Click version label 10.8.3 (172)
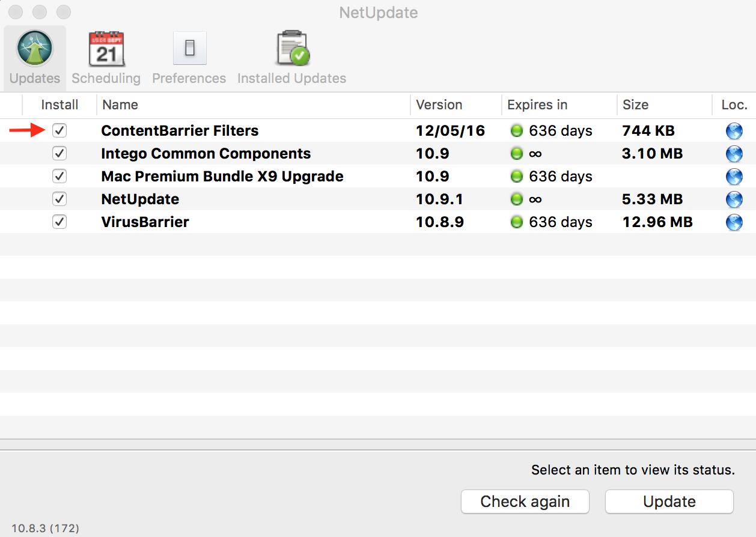Image resolution: width=756 pixels, height=537 pixels. (x=45, y=529)
